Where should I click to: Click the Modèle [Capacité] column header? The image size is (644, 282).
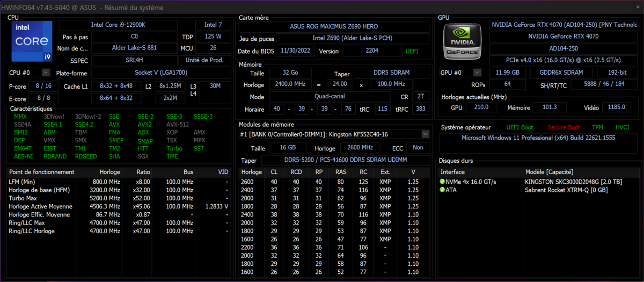581,172
